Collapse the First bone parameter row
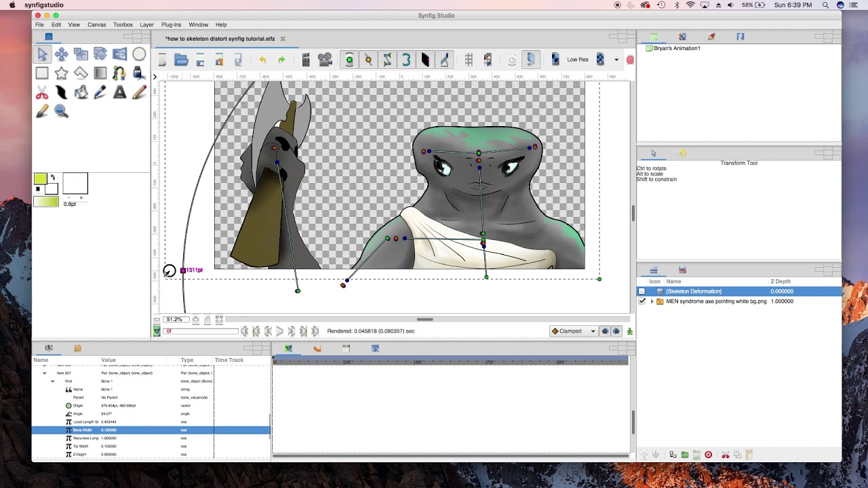The width and height of the screenshot is (868, 488). click(x=53, y=381)
